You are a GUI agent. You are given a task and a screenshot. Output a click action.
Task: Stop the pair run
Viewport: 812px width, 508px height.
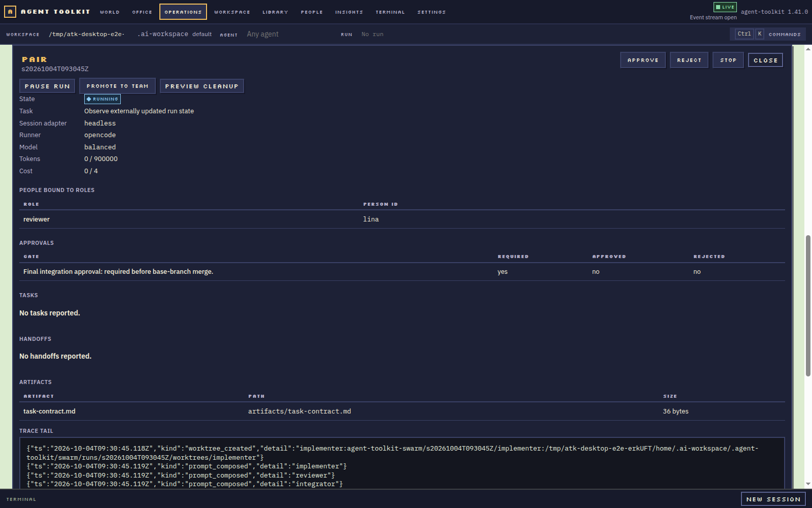728,60
